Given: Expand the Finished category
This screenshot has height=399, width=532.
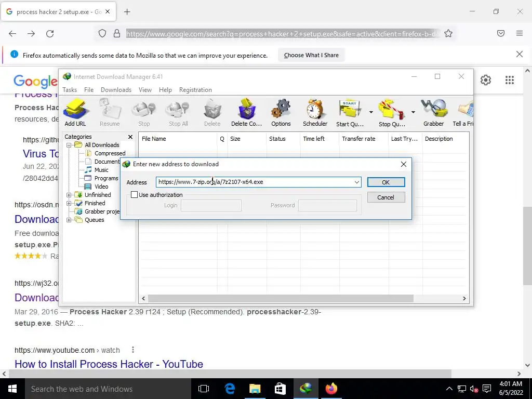Looking at the screenshot, I should 69,203.
